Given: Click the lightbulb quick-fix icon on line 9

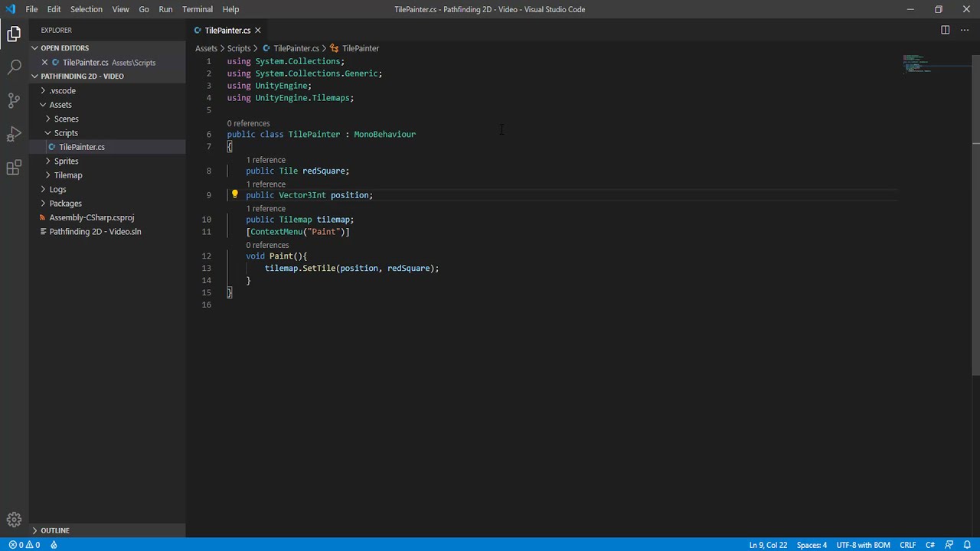Looking at the screenshot, I should coord(235,195).
